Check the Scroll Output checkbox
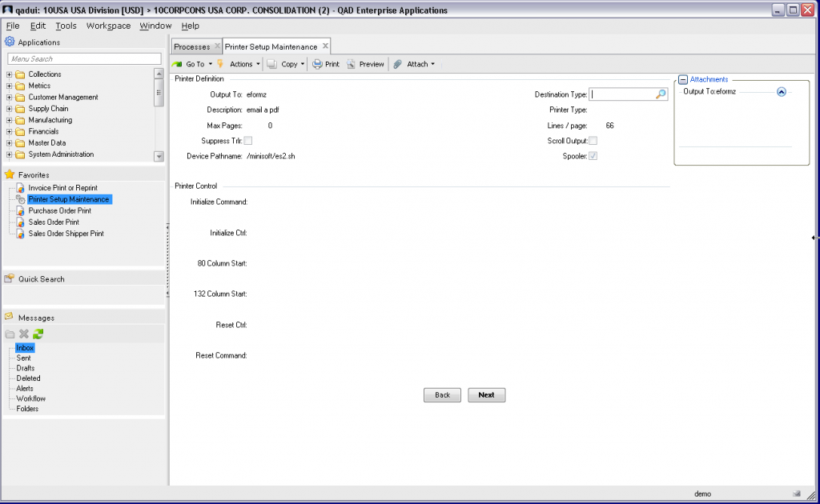Screen dimensions: 820x504 (593, 139)
